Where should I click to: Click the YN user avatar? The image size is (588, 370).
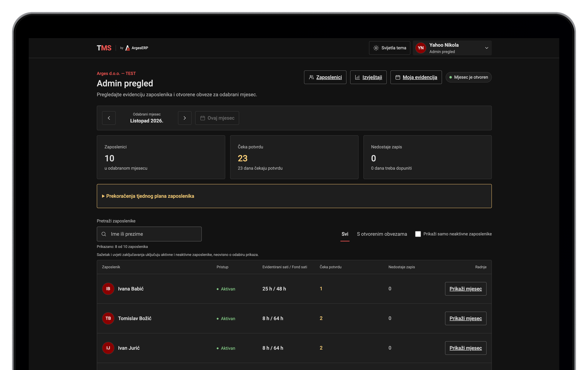pyautogui.click(x=420, y=48)
